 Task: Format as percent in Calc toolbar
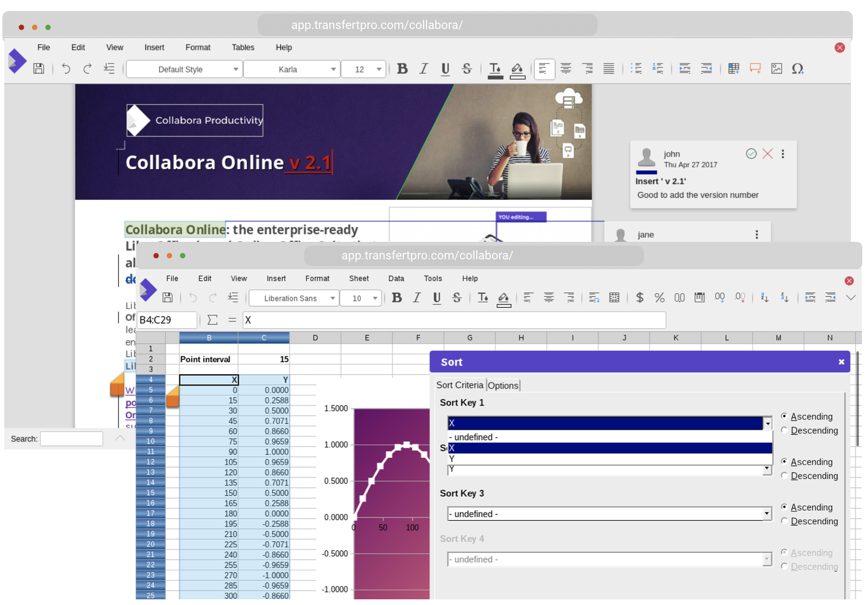(659, 298)
